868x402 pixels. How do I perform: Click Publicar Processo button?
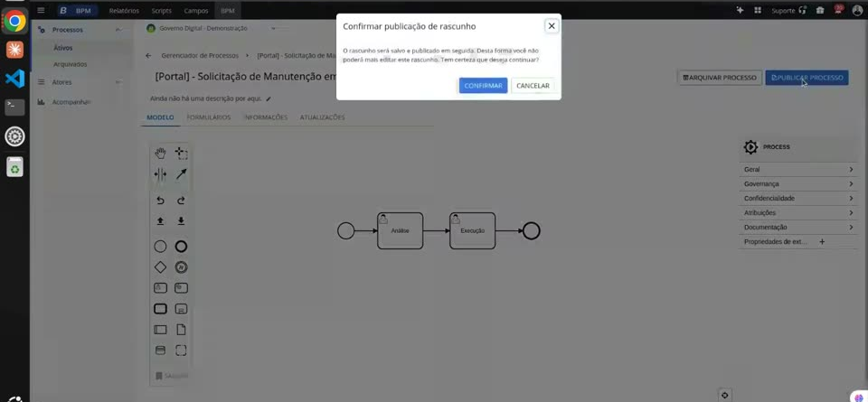(807, 78)
